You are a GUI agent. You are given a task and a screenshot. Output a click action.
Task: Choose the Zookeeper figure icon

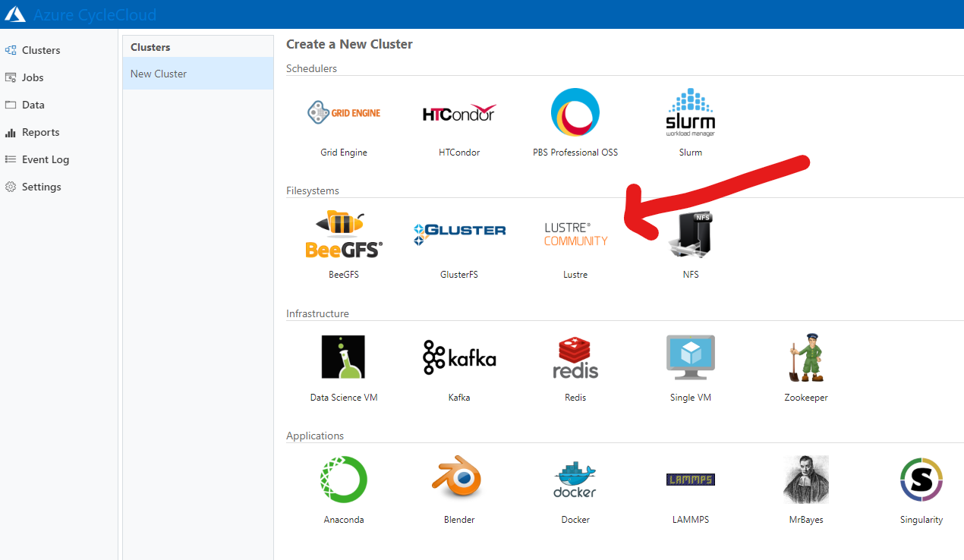click(805, 357)
